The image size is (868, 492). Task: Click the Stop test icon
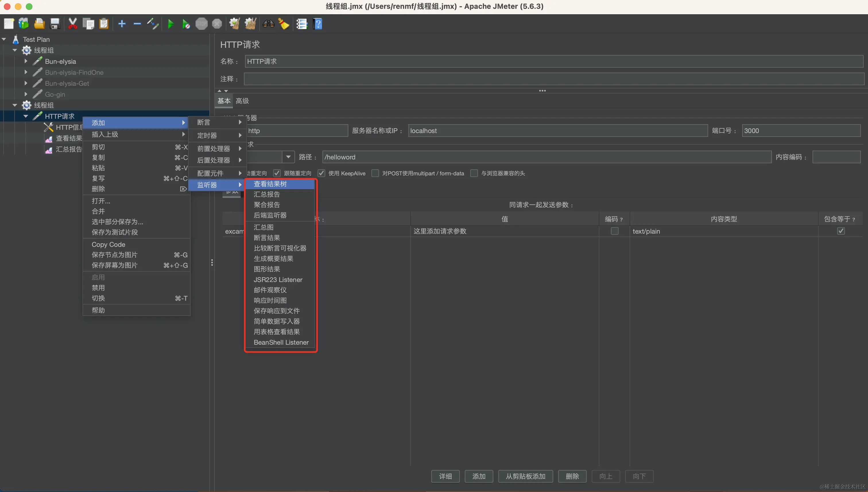tap(201, 24)
